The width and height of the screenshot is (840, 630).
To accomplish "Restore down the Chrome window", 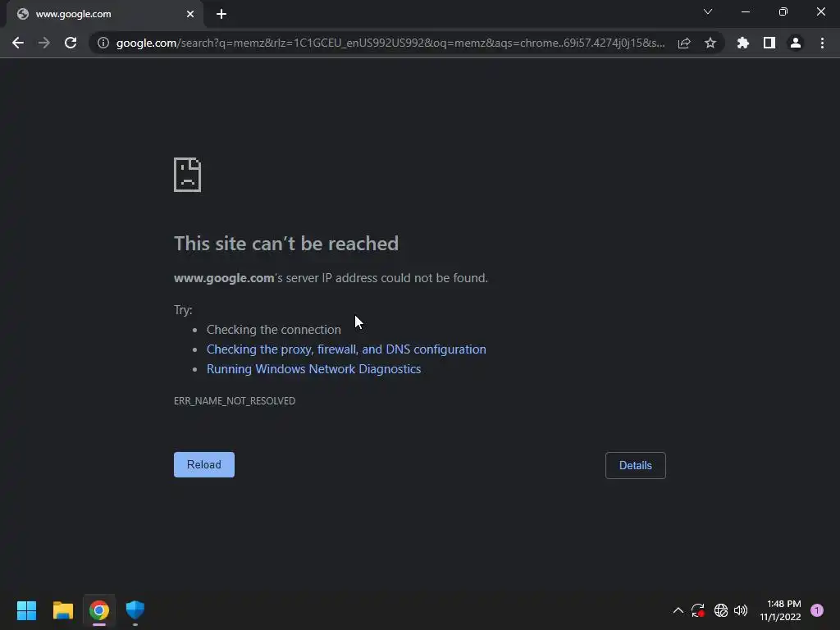I will point(783,11).
